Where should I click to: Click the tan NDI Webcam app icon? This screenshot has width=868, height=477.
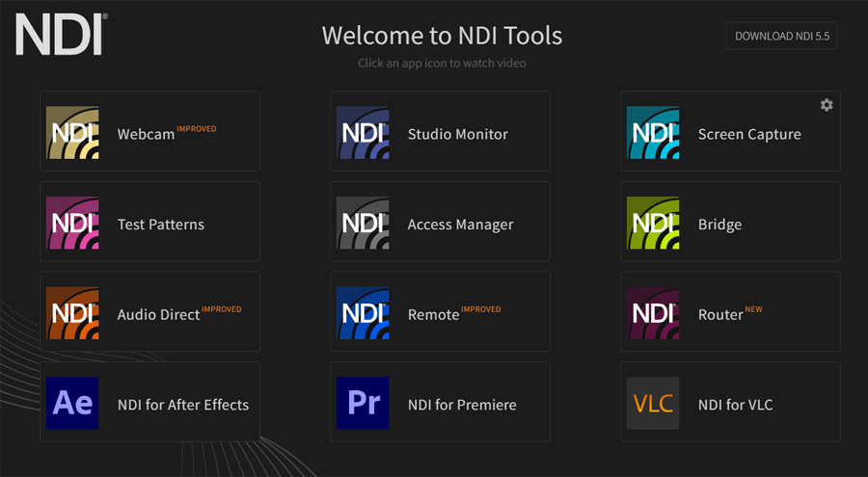72,133
